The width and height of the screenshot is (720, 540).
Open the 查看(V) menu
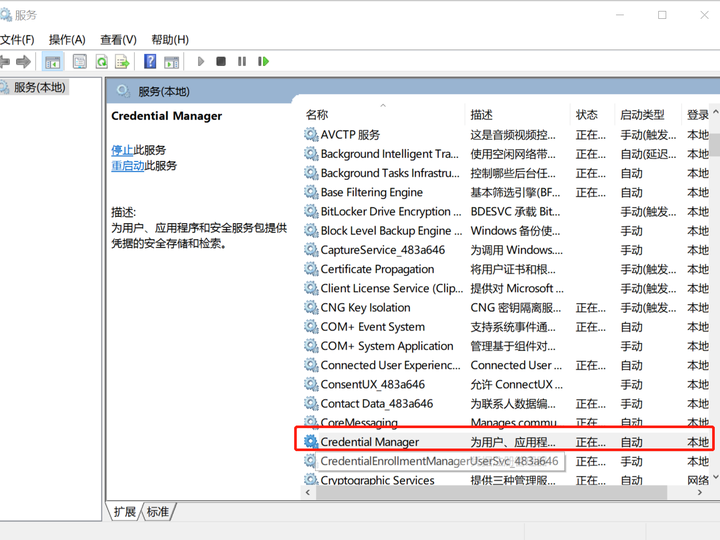click(118, 40)
